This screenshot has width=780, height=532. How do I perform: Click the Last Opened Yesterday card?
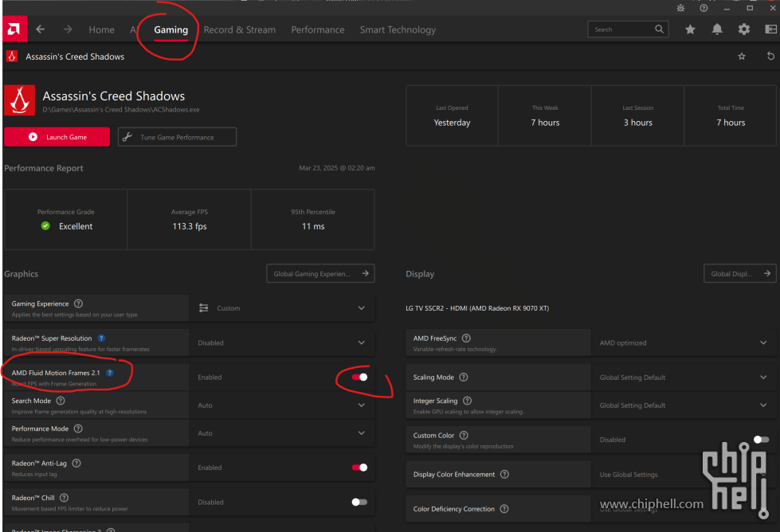tap(452, 115)
